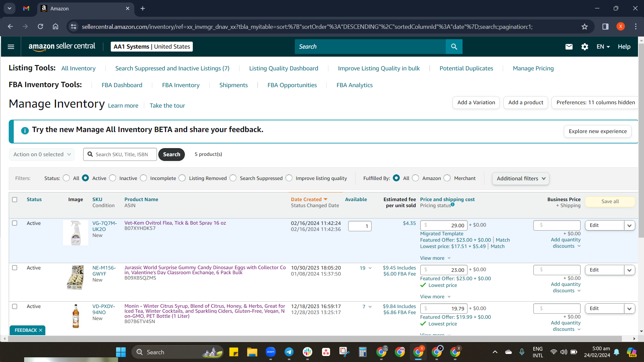Click the Add a product button
Viewport: 644px width, 362px height.
(x=526, y=103)
